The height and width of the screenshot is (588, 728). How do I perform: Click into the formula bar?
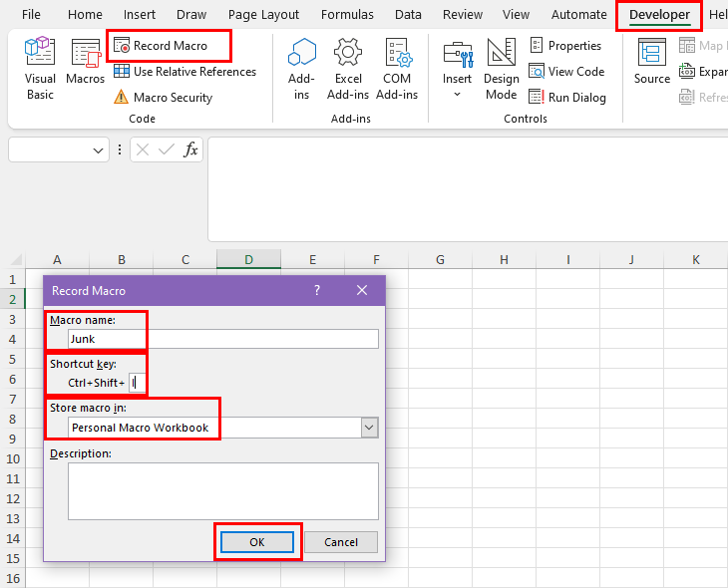(x=468, y=189)
